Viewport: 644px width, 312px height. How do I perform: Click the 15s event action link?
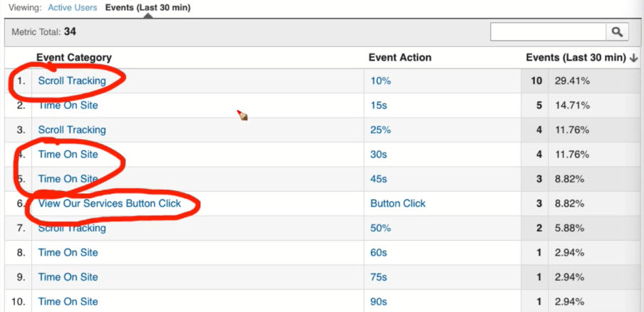378,105
